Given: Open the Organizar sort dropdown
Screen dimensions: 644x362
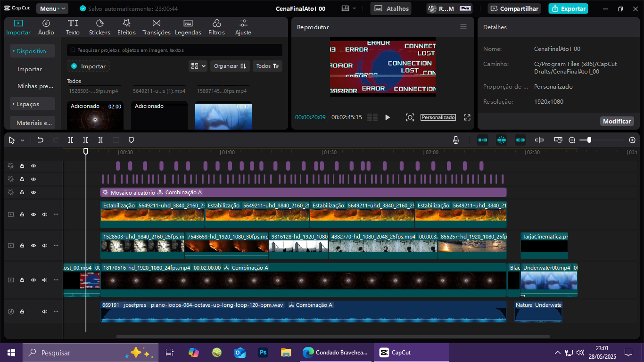Looking at the screenshot, I should point(230,66).
